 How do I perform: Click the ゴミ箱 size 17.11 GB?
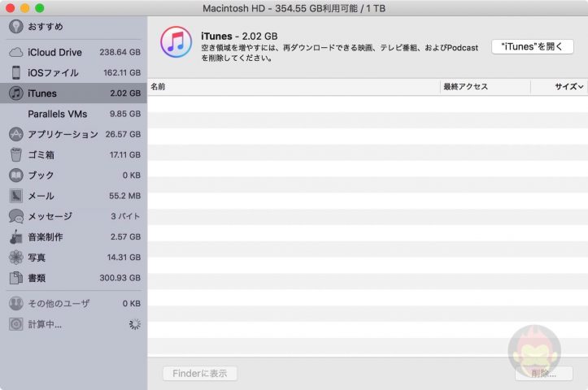[x=125, y=154]
